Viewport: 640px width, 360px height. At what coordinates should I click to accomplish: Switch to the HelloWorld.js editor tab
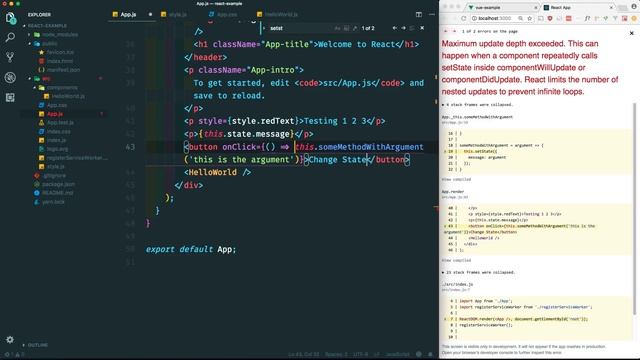[x=281, y=14]
